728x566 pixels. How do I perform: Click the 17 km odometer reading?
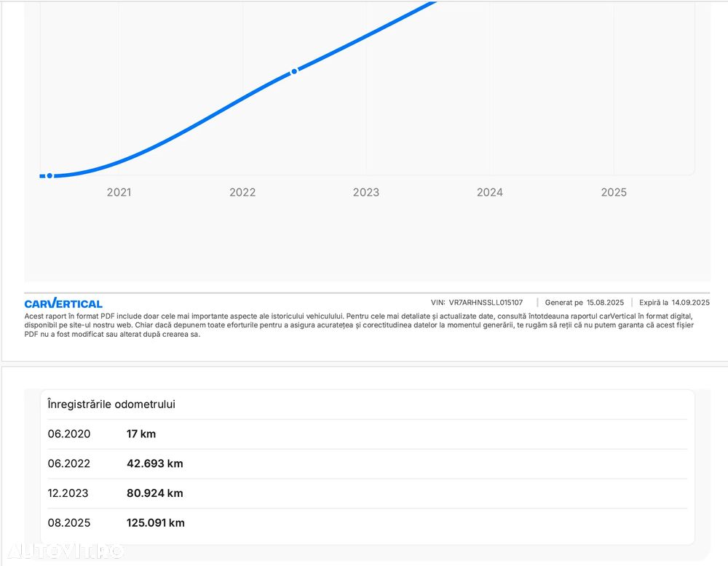(141, 434)
